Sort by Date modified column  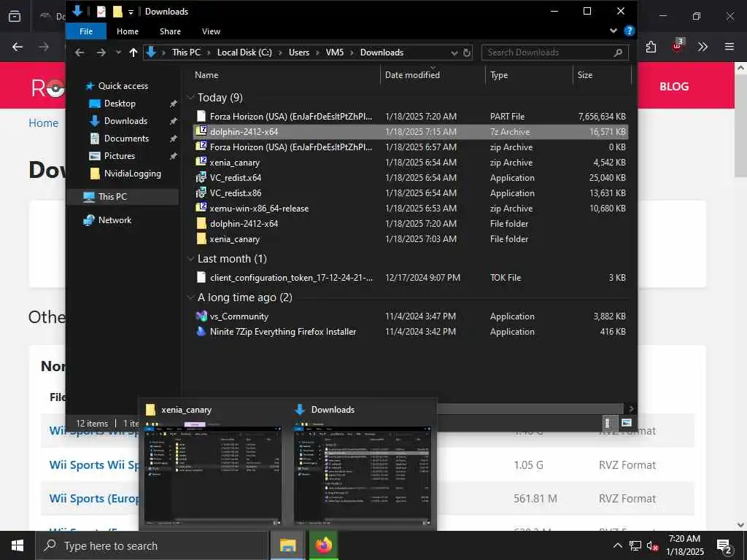412,75
